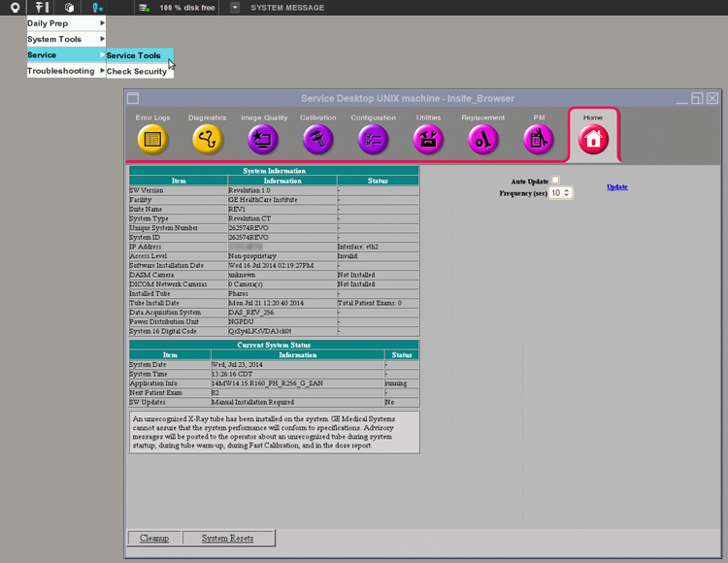Open the Utilities toolbox icon
Viewport: 728px width, 563px height.
point(428,140)
